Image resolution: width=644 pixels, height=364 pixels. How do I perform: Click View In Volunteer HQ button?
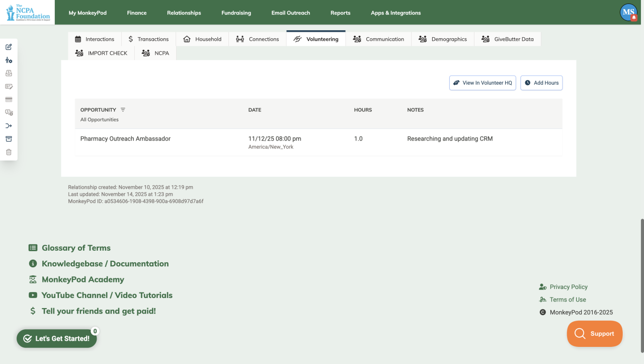tap(482, 83)
